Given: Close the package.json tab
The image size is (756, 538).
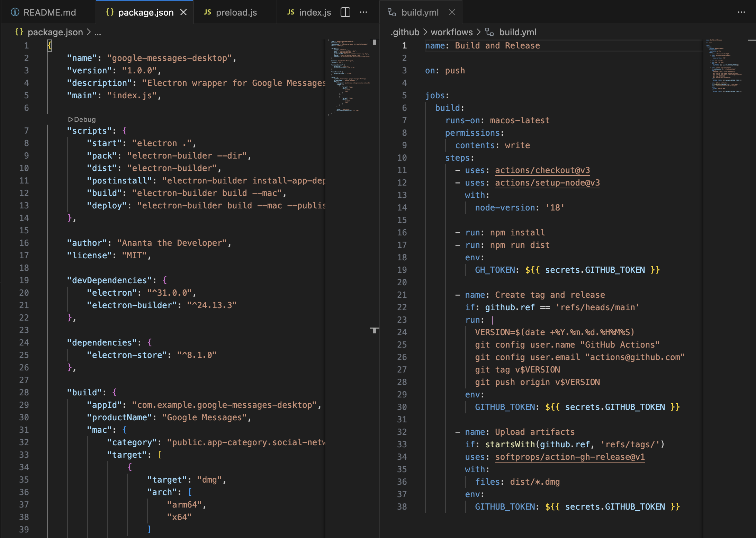Looking at the screenshot, I should (x=183, y=12).
